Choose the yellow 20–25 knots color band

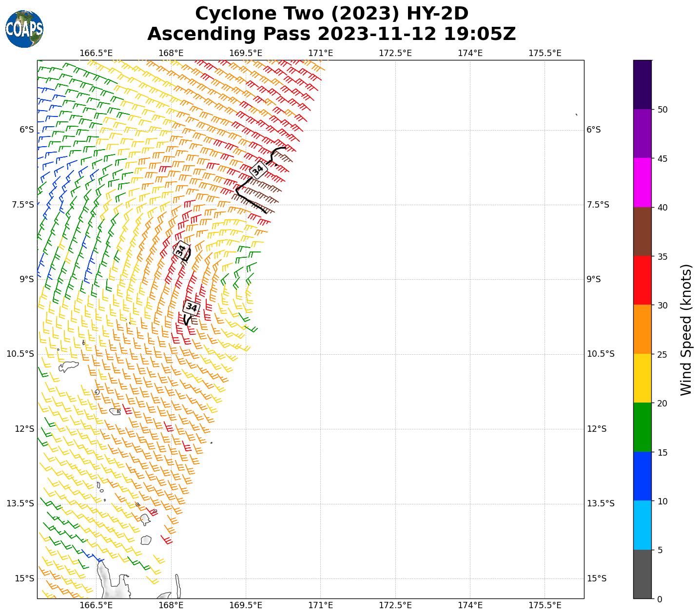[x=642, y=378]
